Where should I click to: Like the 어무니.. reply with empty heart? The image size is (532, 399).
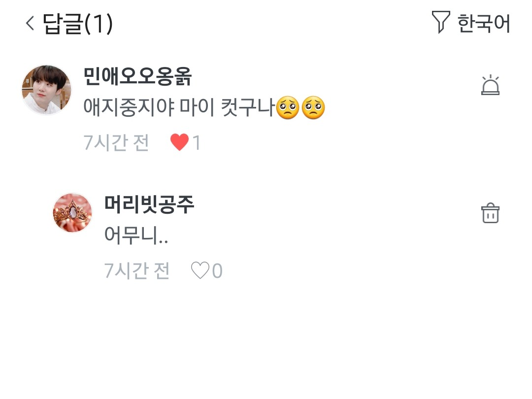point(200,270)
